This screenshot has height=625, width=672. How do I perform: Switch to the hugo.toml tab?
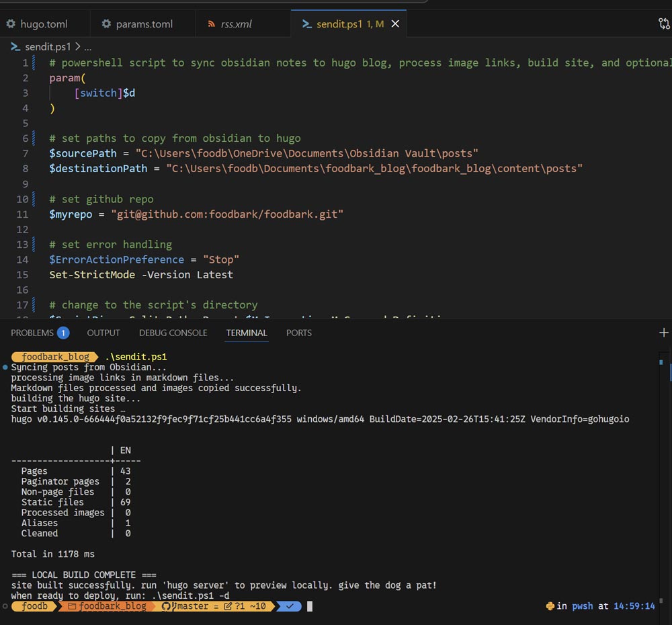44,24
